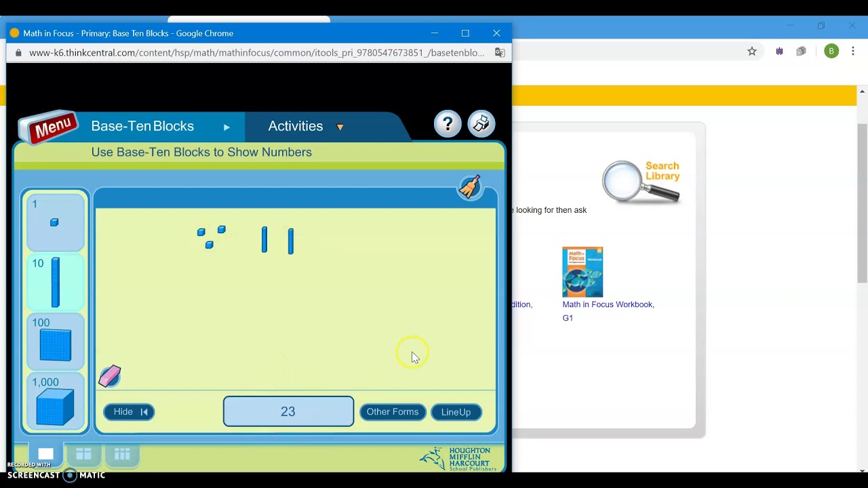Click the print icon

pos(481,124)
